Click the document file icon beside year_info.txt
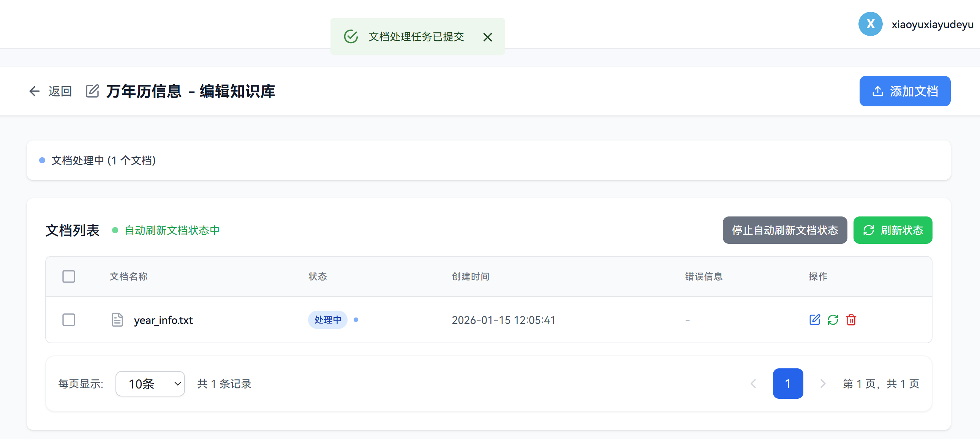 (117, 319)
